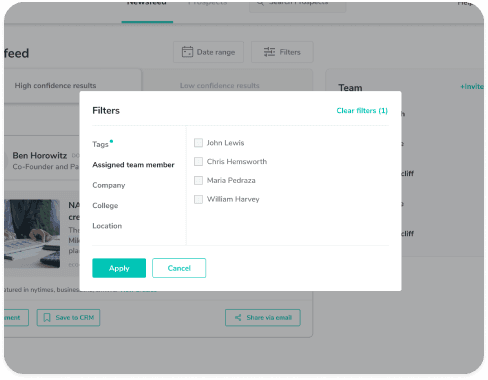Select the William Harvey checkbox
This screenshot has width=488, height=380.
198,199
